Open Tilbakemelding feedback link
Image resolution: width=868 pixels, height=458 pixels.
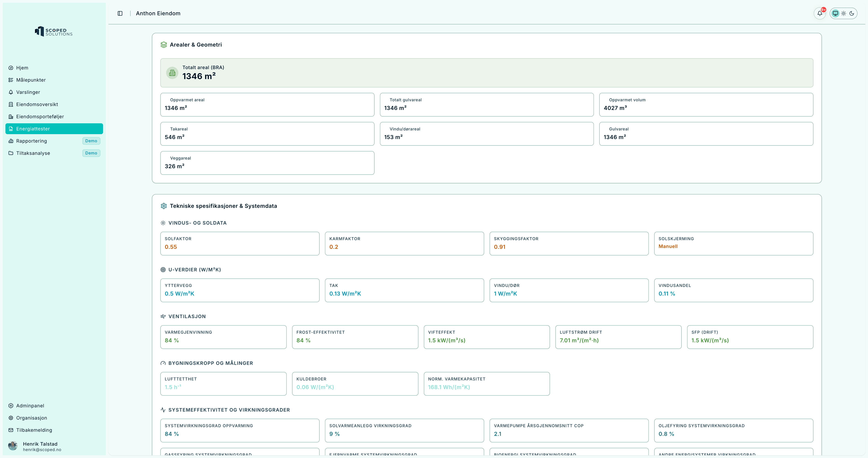34,430
